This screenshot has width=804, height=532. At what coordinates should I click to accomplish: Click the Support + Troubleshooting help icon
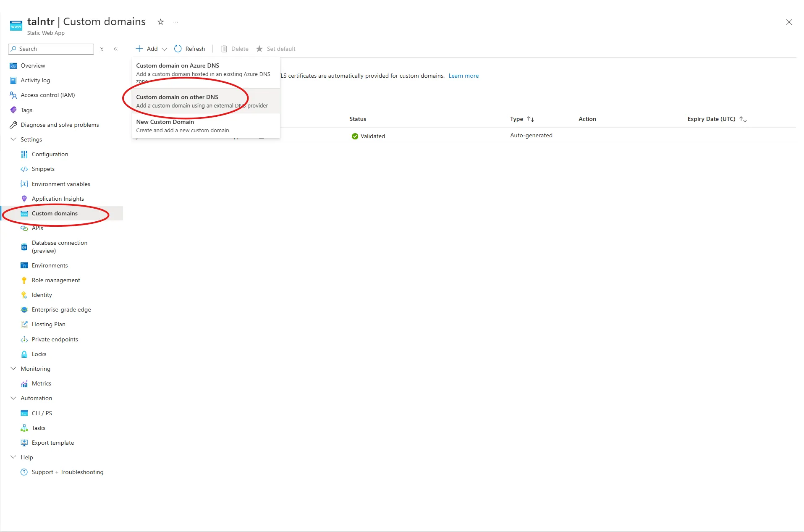[x=24, y=472]
